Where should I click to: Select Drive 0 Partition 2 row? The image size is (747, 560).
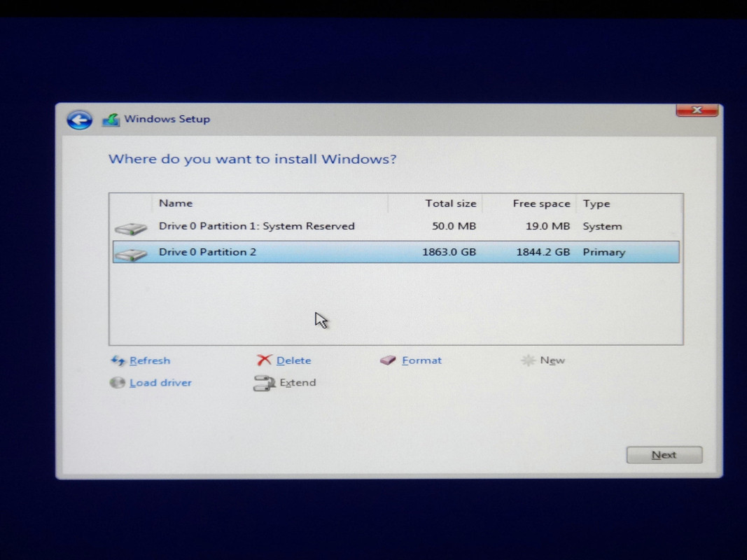click(x=396, y=252)
